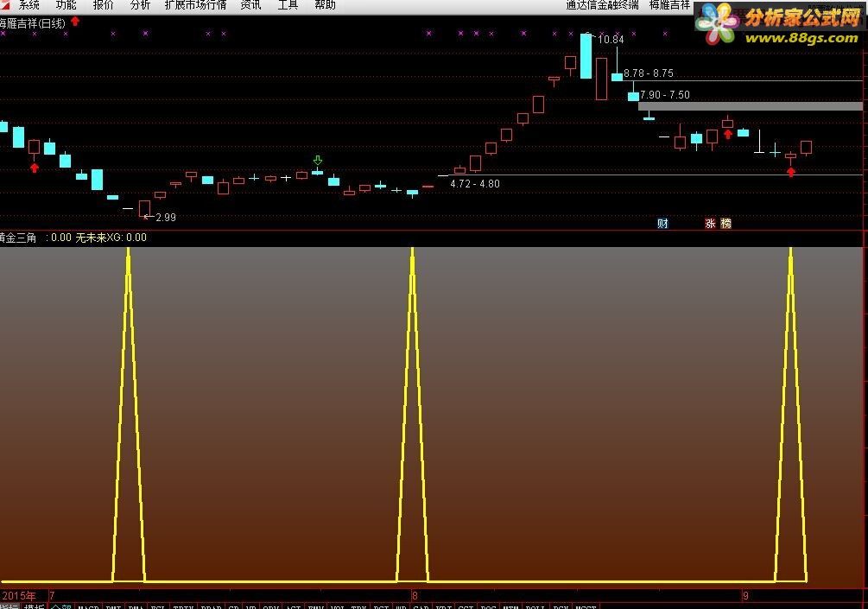Click the 7.90 - 7.50 gap label

(x=665, y=95)
